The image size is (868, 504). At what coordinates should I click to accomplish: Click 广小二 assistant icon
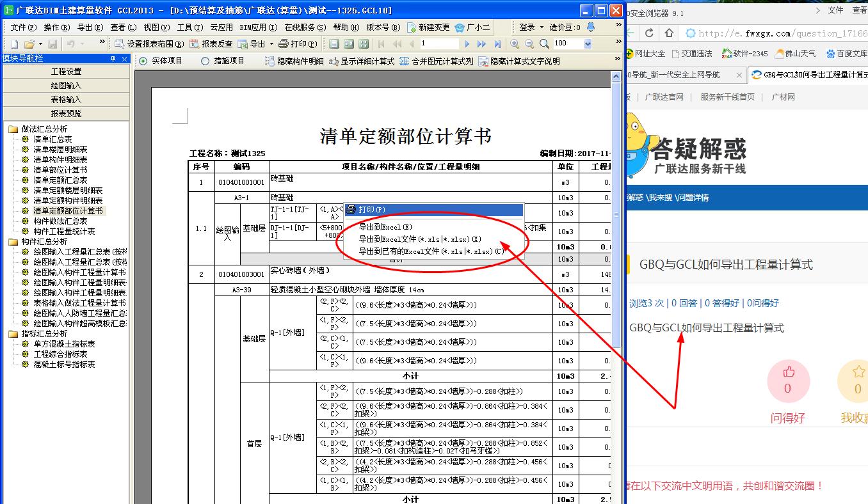(x=472, y=28)
